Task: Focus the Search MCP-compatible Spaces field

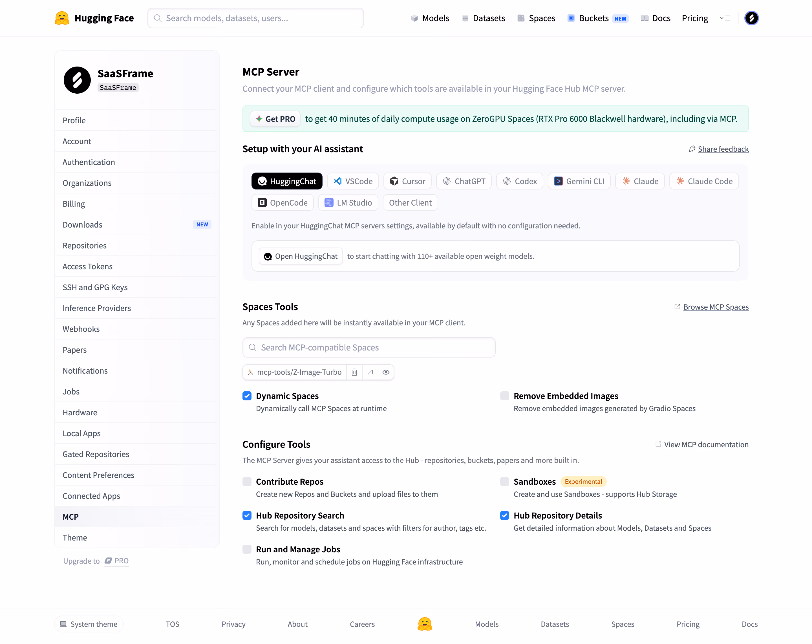Action: point(369,347)
